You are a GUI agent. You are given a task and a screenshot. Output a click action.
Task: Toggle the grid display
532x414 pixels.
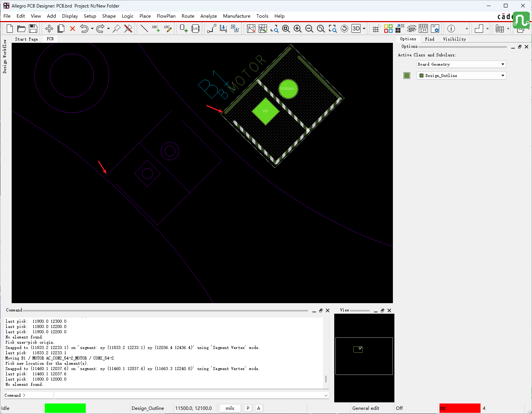(376, 29)
